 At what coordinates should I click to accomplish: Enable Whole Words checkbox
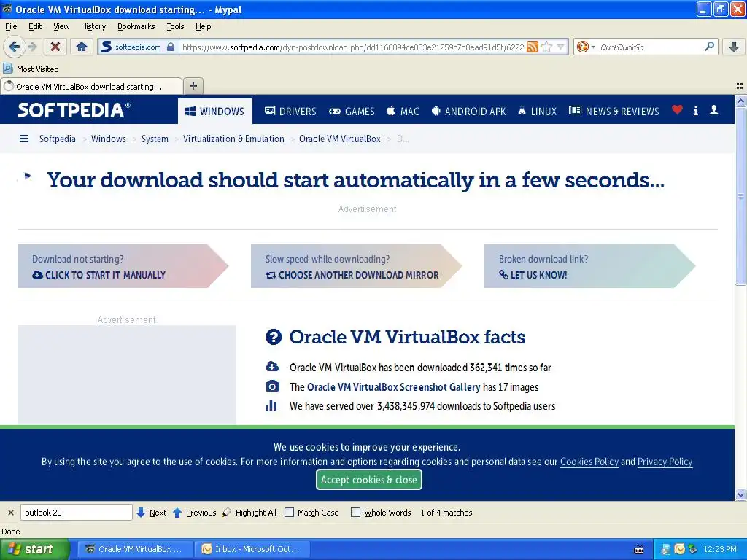point(355,513)
